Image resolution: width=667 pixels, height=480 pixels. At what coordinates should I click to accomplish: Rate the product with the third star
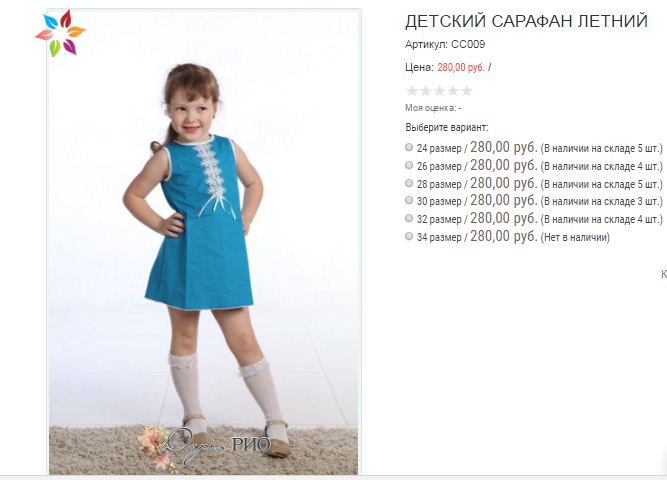click(439, 91)
